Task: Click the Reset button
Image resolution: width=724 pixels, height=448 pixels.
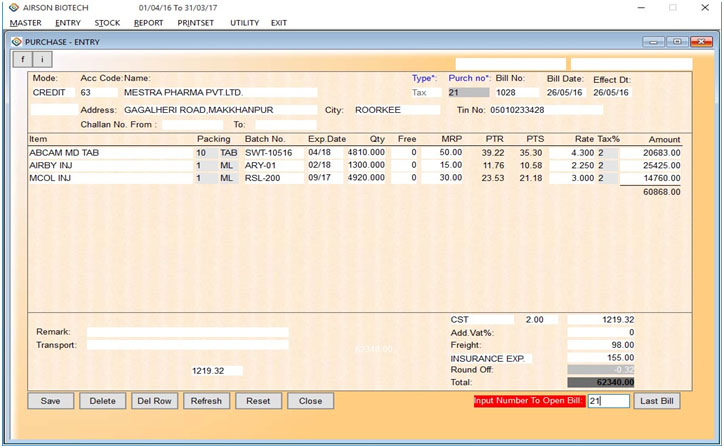Action: (258, 401)
